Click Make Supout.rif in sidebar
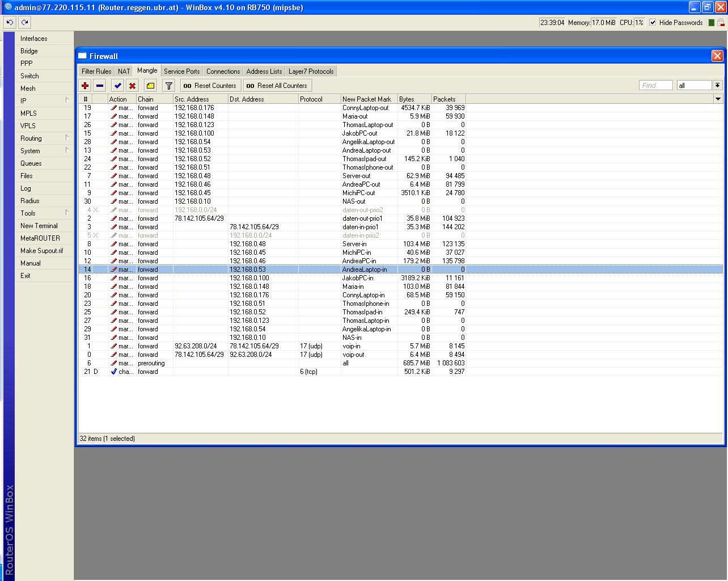The width and height of the screenshot is (728, 581). [44, 251]
